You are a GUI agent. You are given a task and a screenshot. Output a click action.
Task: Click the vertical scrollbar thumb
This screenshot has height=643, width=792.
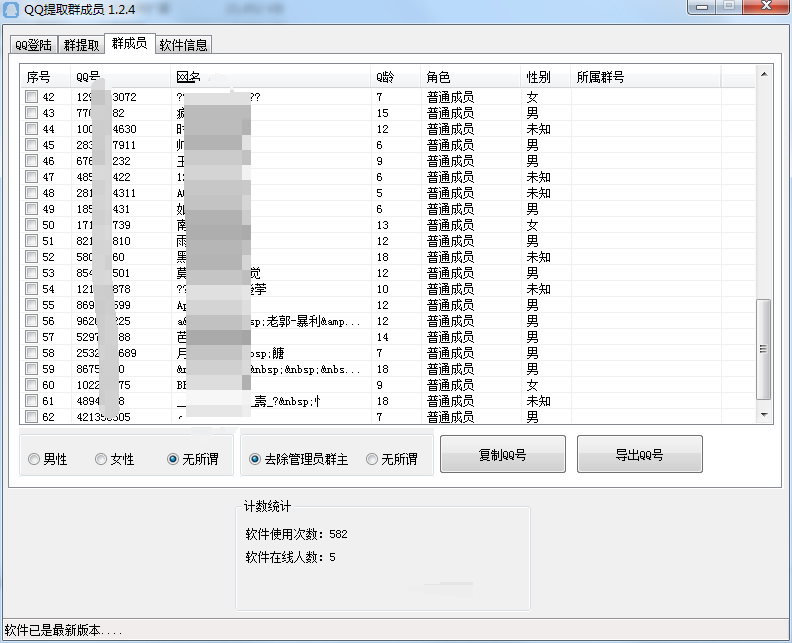tap(764, 349)
